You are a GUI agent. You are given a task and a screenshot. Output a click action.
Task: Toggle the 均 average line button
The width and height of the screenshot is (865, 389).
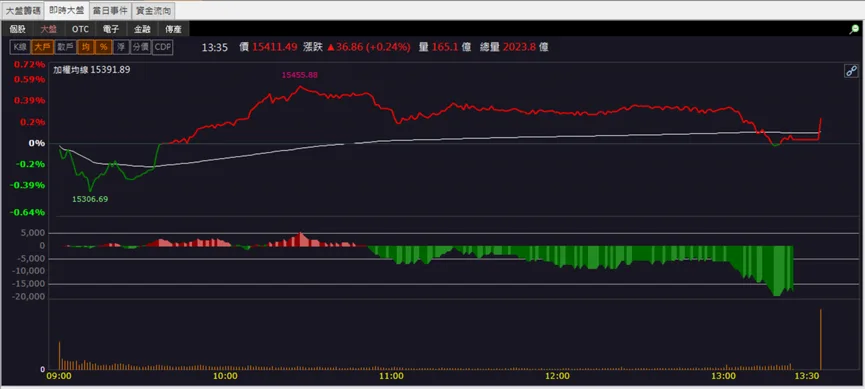[86, 47]
